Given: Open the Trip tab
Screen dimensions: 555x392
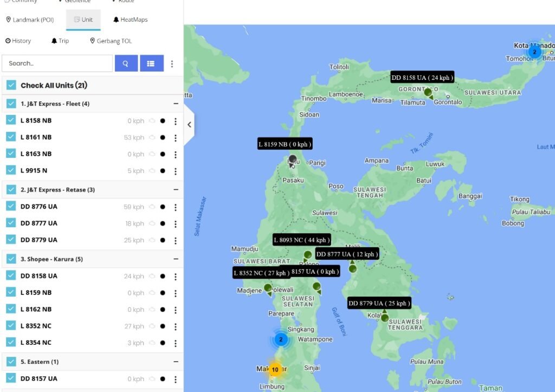Looking at the screenshot, I should (60, 41).
